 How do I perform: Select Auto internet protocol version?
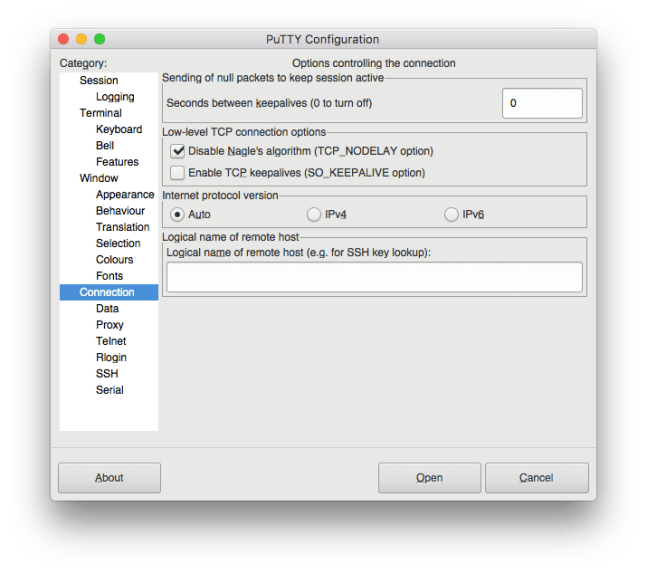tap(178, 214)
